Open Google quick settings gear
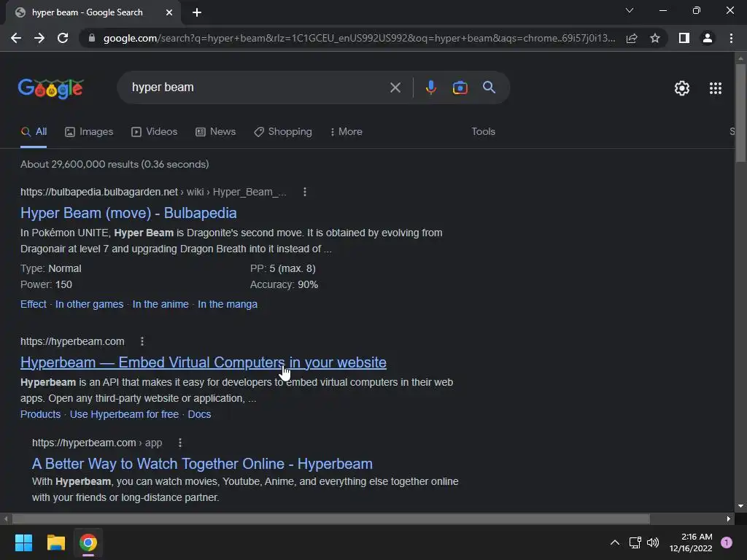The height and width of the screenshot is (560, 747). 682,88
